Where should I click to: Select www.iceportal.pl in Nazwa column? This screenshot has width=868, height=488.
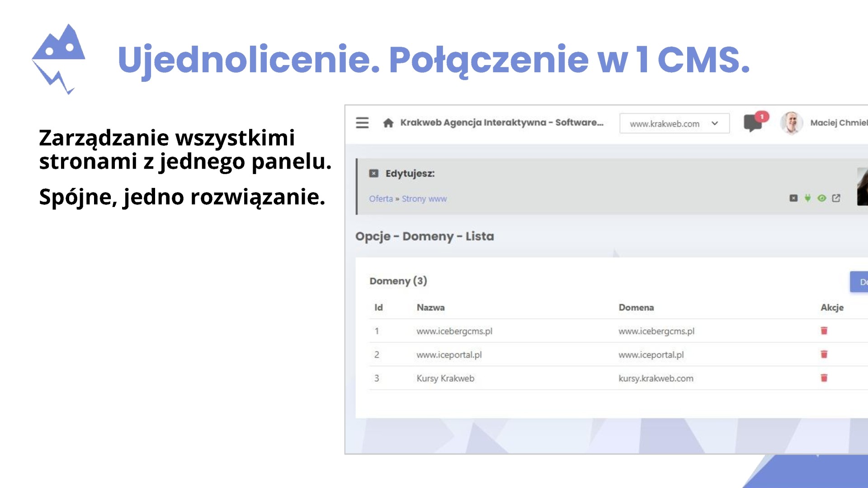click(449, 355)
